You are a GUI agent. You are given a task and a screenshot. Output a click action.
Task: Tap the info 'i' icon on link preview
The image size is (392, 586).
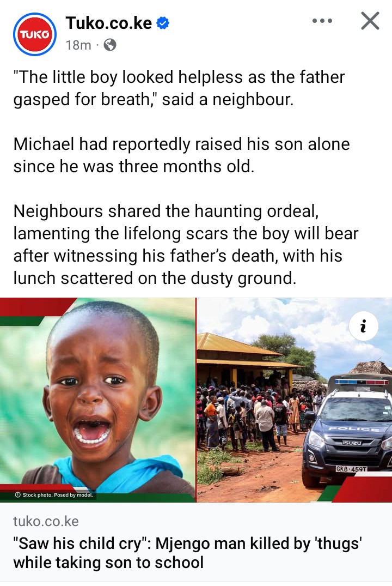point(363,326)
